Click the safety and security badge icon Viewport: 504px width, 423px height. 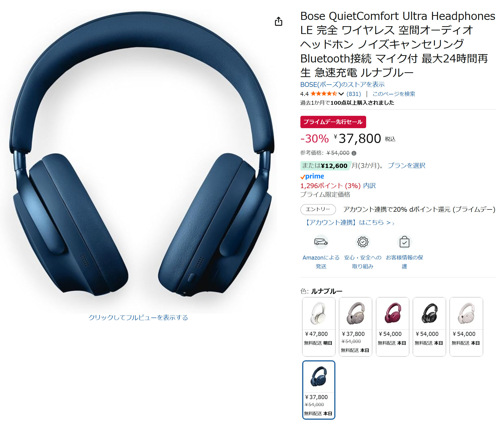[x=363, y=242]
